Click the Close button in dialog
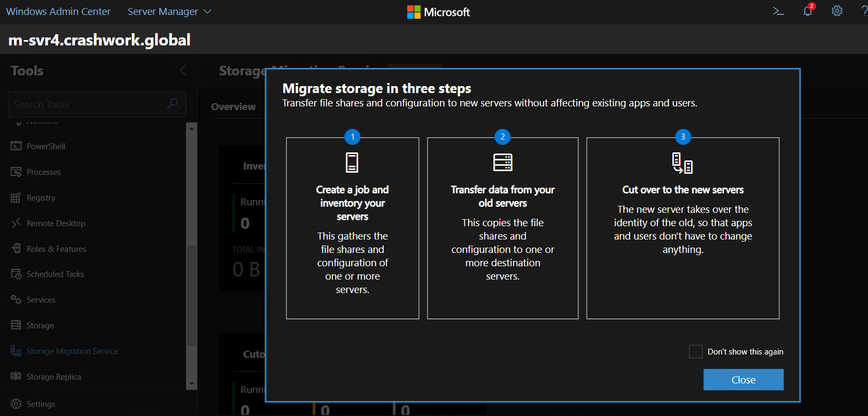The width and height of the screenshot is (868, 416). point(743,380)
